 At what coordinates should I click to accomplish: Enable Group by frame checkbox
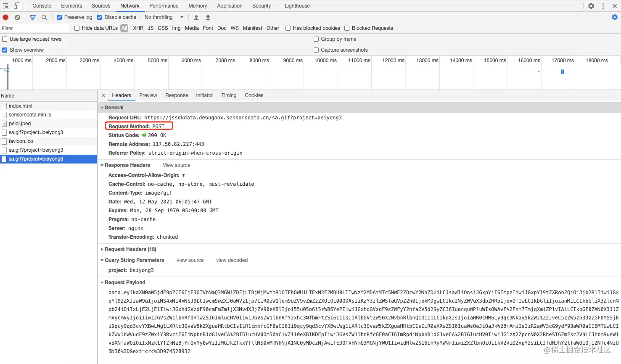point(316,39)
